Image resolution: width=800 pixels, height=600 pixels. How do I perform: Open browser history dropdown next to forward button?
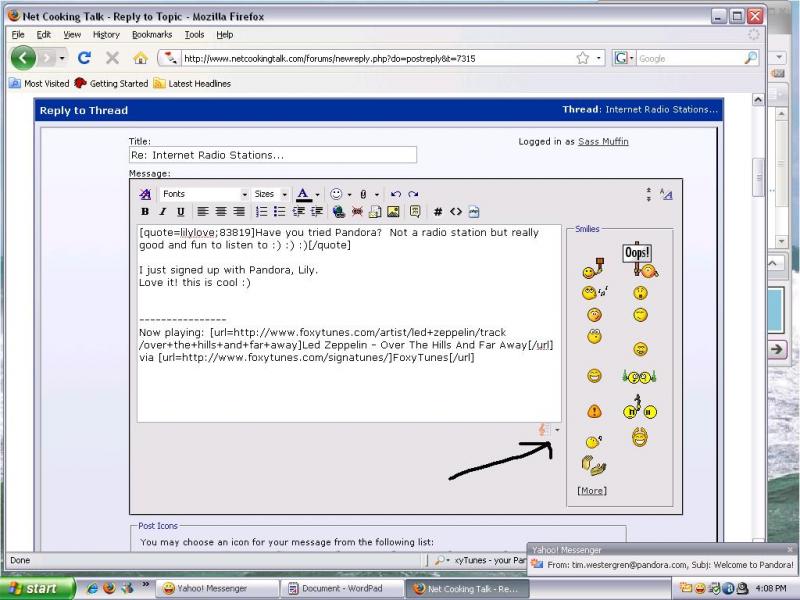pyautogui.click(x=62, y=58)
